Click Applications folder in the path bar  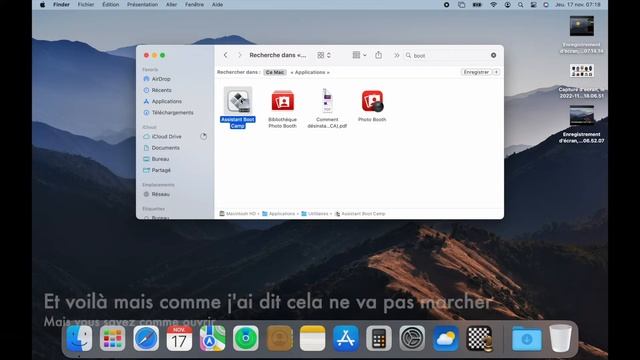(279, 213)
